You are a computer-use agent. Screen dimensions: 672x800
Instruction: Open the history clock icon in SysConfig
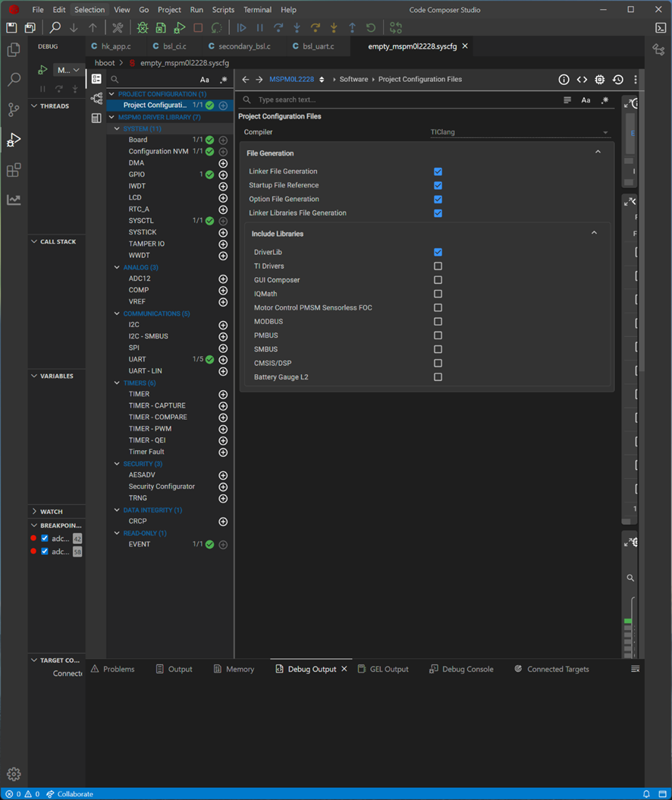click(x=618, y=80)
